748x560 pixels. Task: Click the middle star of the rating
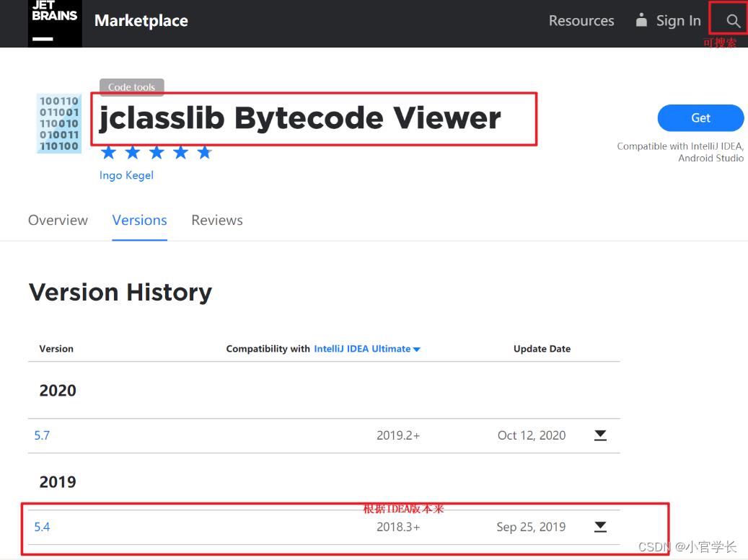pyautogui.click(x=157, y=152)
